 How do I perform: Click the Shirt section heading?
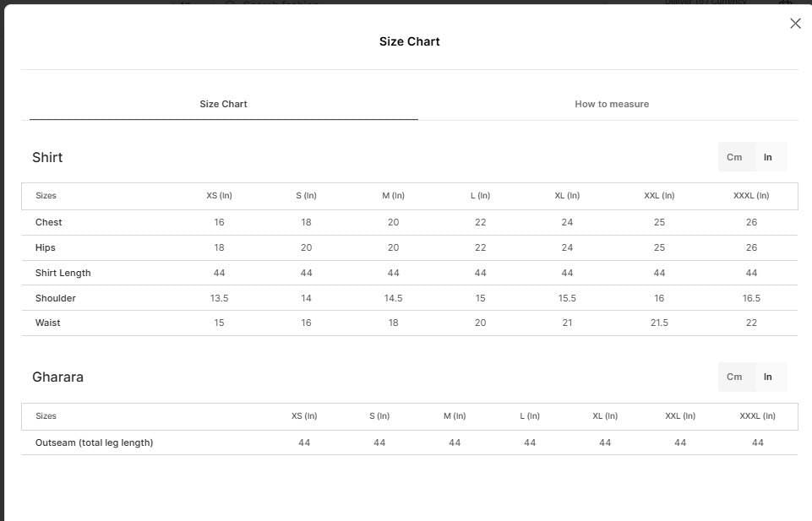point(47,157)
